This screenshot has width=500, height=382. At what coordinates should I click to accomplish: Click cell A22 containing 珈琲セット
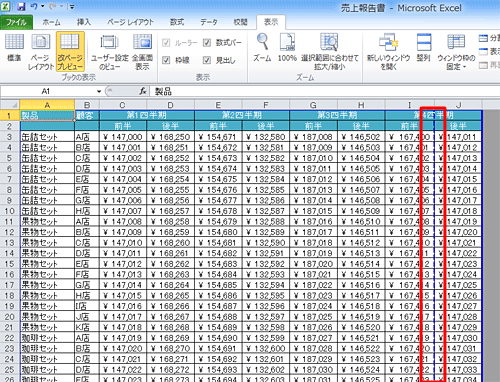click(47, 338)
